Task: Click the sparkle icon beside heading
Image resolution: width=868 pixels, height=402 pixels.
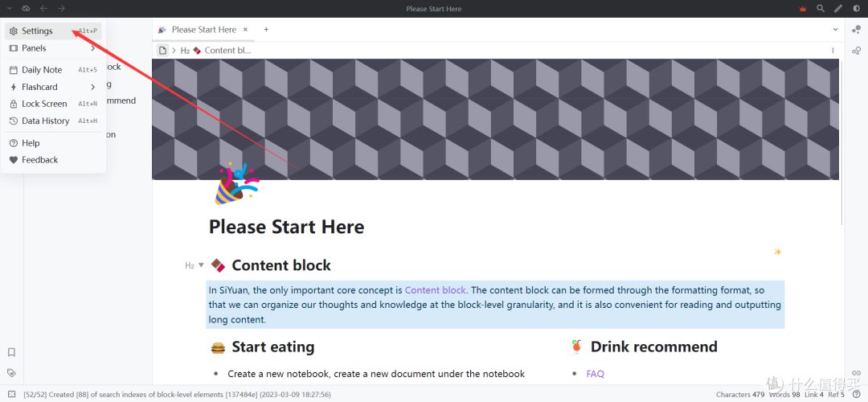Action: click(777, 252)
